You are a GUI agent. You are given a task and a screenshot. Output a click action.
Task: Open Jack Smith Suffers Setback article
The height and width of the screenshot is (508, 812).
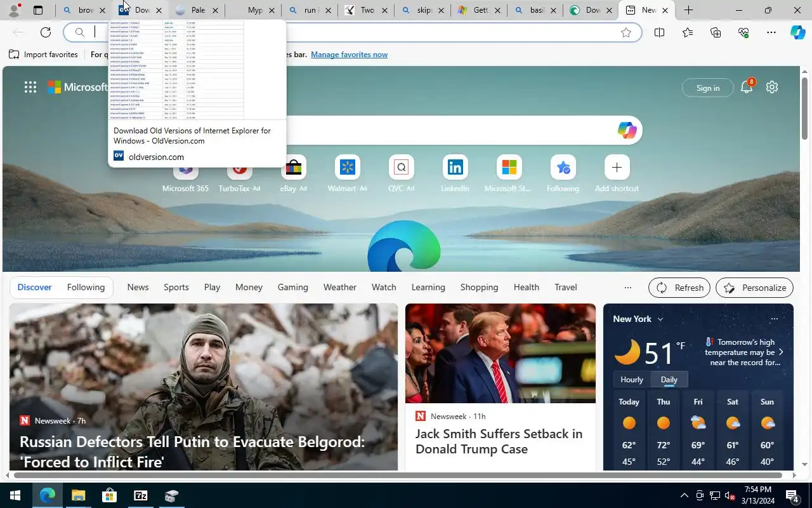pos(499,441)
